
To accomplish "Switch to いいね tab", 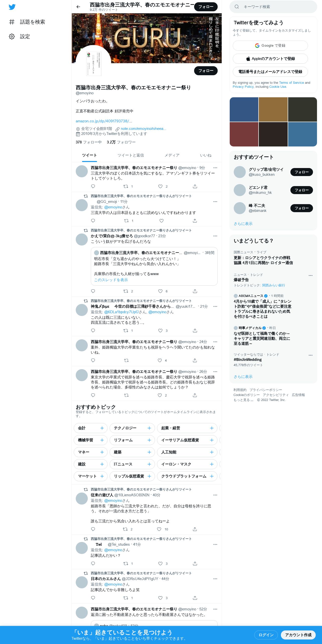I will (x=206, y=155).
